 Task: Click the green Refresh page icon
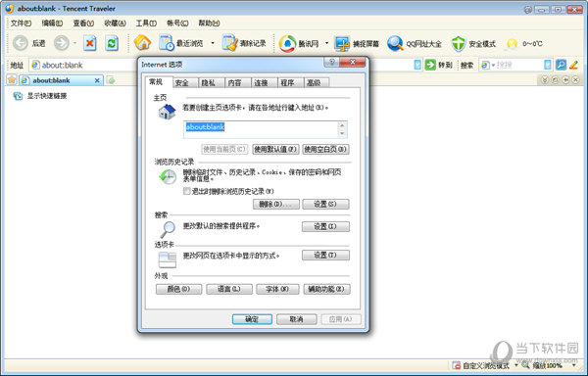pos(112,43)
